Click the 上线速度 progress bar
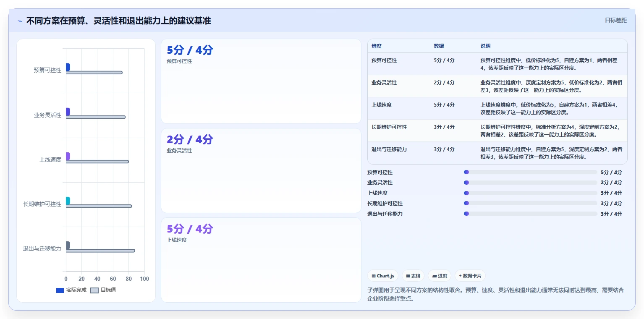Image resolution: width=644 pixels, height=319 pixels. pos(530,193)
